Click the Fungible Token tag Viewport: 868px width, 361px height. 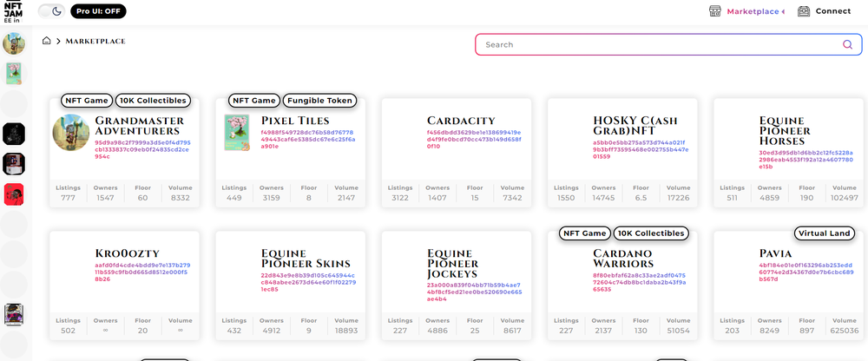[x=320, y=101]
